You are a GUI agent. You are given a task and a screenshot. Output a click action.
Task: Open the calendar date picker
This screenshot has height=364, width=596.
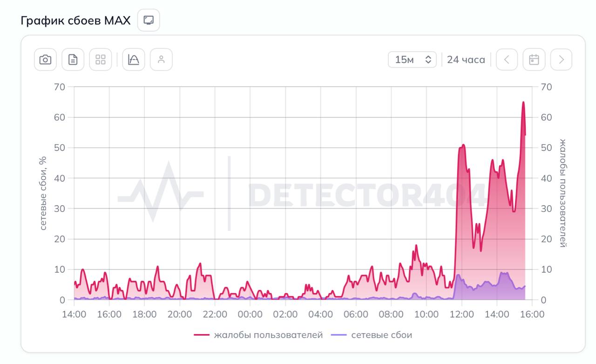[x=534, y=60]
